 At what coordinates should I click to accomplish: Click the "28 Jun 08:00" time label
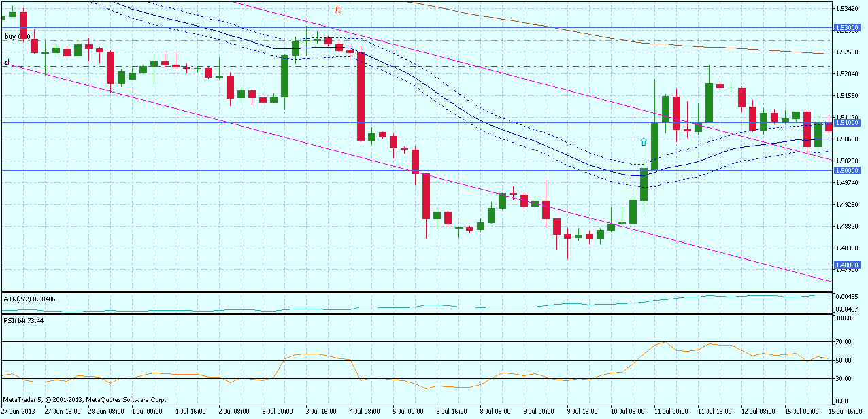(x=106, y=412)
